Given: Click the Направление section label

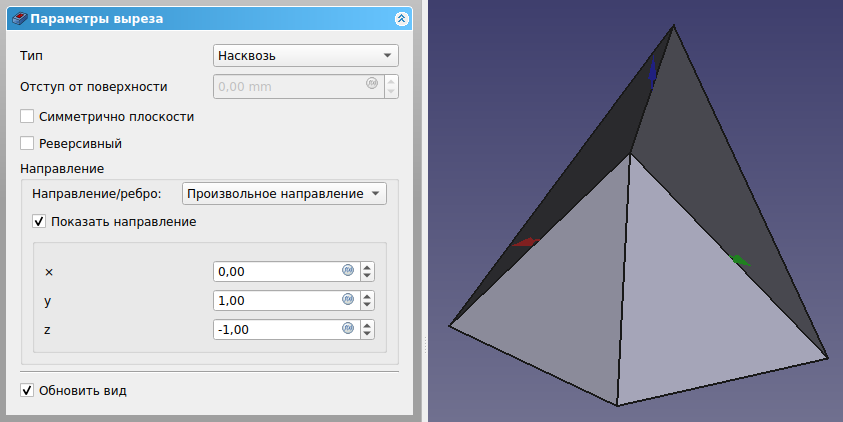Looking at the screenshot, I should point(62,168).
